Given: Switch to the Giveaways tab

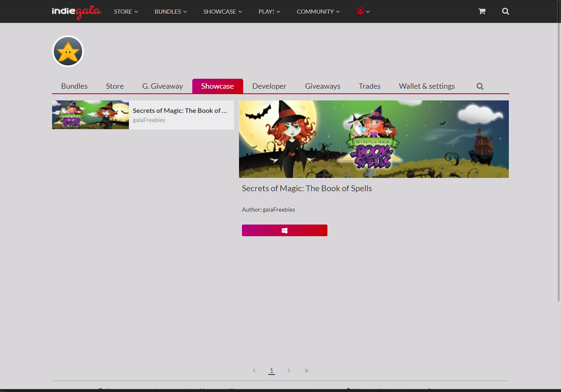Looking at the screenshot, I should [x=323, y=86].
